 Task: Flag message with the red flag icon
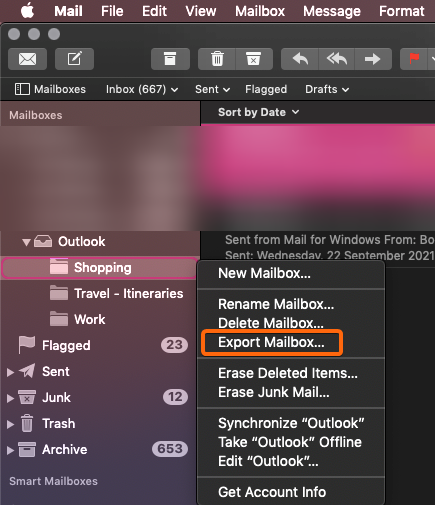tap(414, 59)
